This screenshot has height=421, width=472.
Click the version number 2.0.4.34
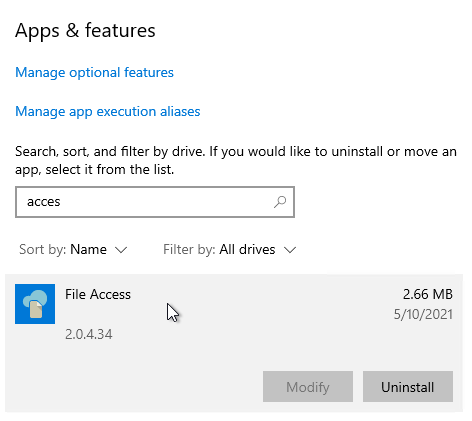[89, 334]
